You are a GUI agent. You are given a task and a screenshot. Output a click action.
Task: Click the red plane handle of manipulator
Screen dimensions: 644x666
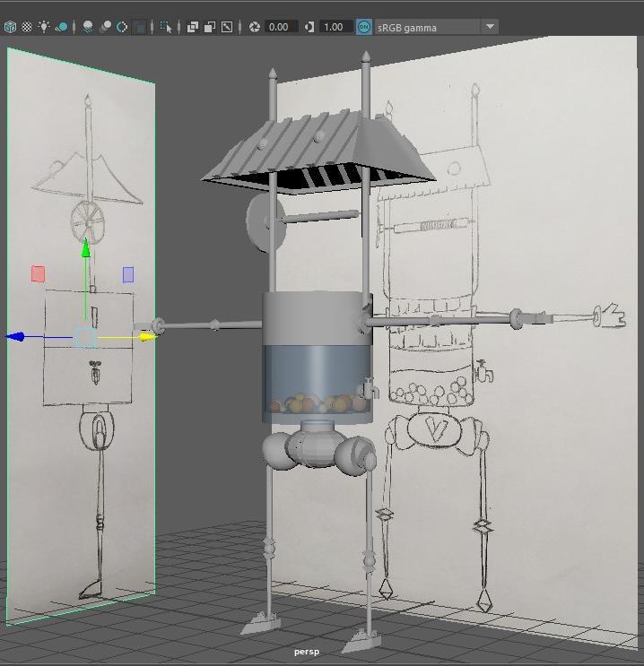click(x=38, y=274)
